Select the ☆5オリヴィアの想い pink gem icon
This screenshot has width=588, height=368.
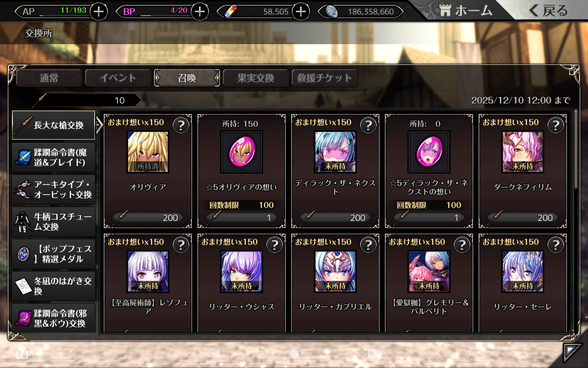pyautogui.click(x=241, y=152)
